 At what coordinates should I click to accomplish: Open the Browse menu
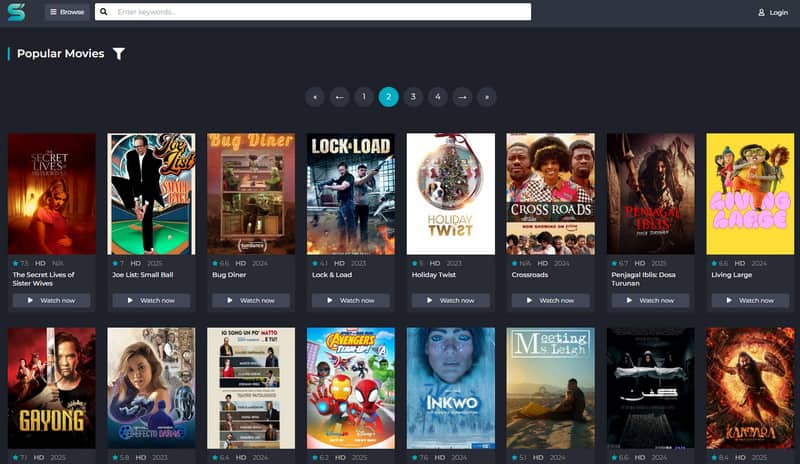click(x=67, y=12)
